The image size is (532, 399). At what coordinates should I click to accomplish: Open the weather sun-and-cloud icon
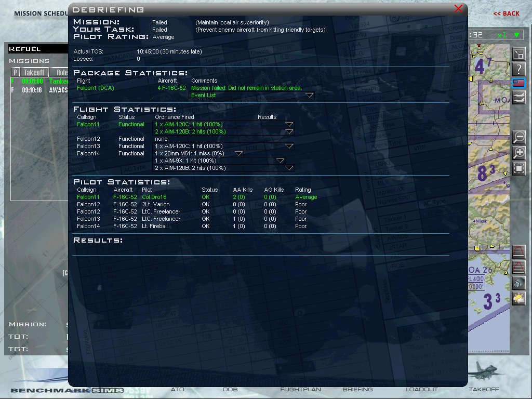pos(518,299)
